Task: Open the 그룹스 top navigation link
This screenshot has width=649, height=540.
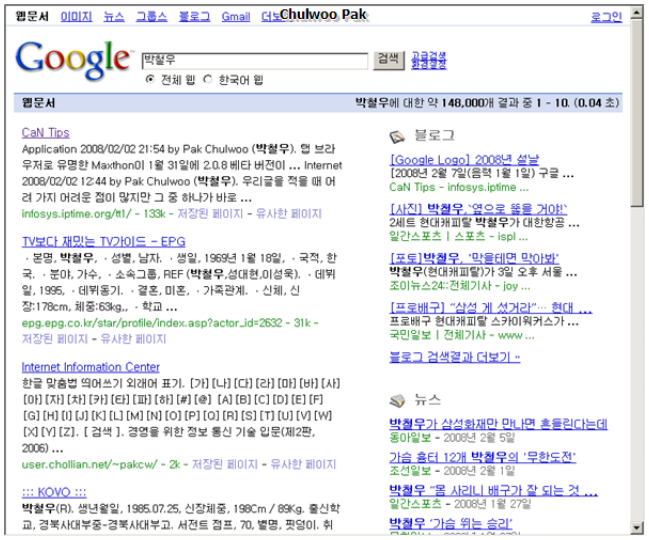Action: coord(151,17)
